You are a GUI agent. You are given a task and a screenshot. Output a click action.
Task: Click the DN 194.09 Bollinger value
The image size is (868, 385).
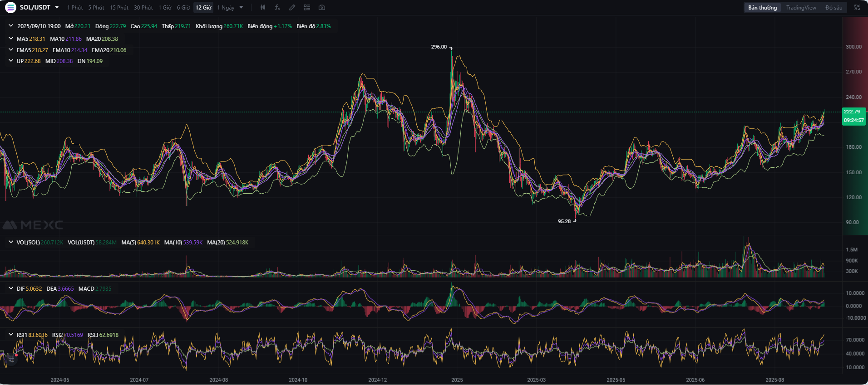point(90,61)
